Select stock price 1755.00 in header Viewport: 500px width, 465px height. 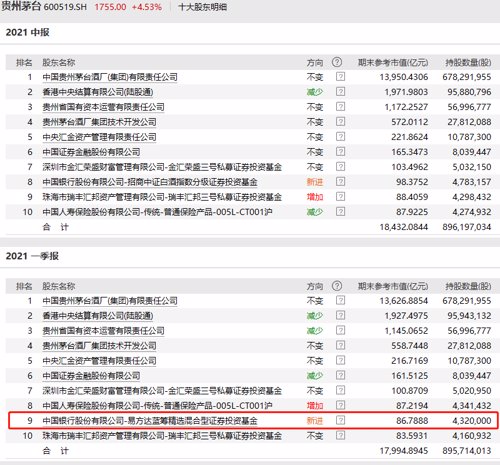point(110,7)
